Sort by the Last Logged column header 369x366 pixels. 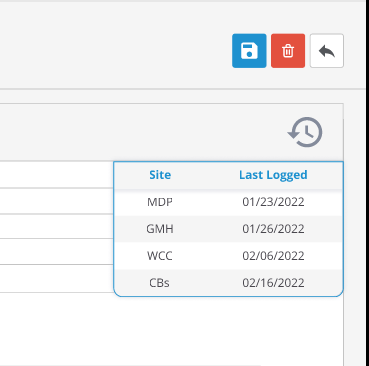273,175
